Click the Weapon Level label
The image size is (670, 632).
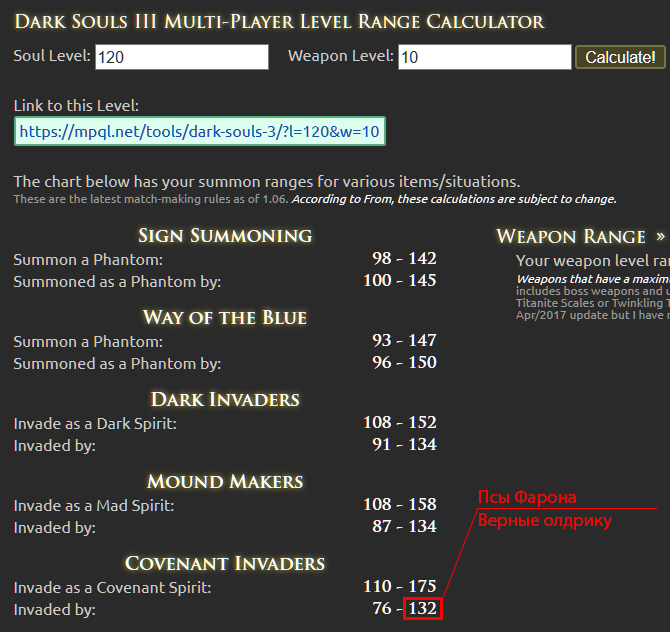[341, 56]
